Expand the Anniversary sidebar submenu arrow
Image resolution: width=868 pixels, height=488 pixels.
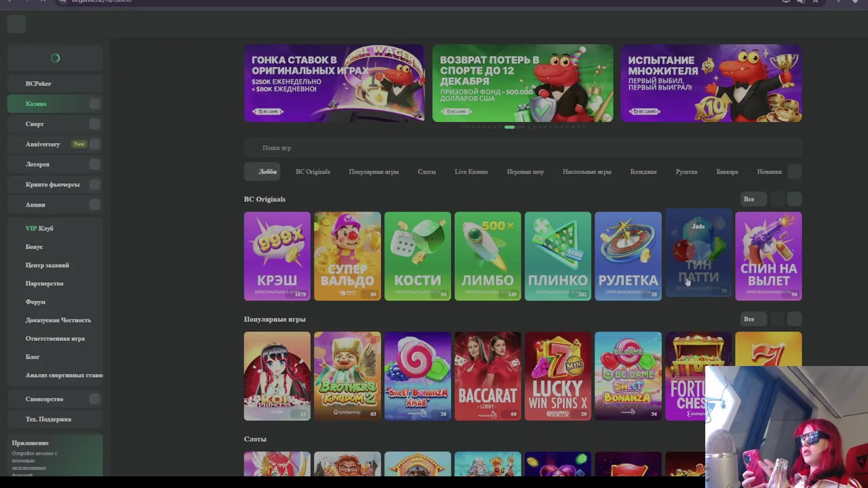(x=94, y=144)
